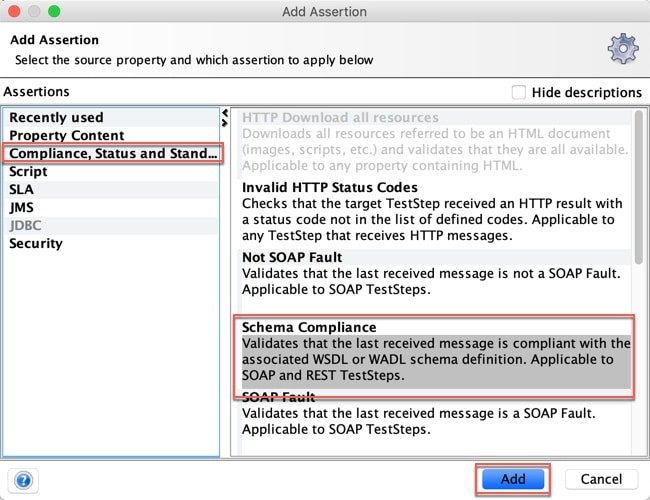The height and width of the screenshot is (500, 650).
Task: Select the Property Content category
Action: 111,135
